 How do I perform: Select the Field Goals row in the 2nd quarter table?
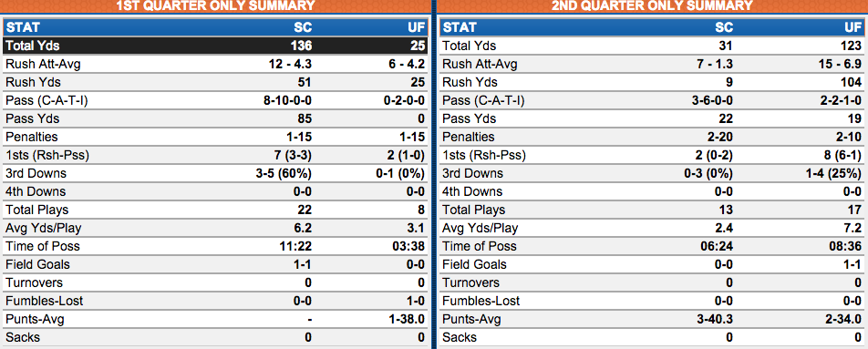[x=653, y=264]
